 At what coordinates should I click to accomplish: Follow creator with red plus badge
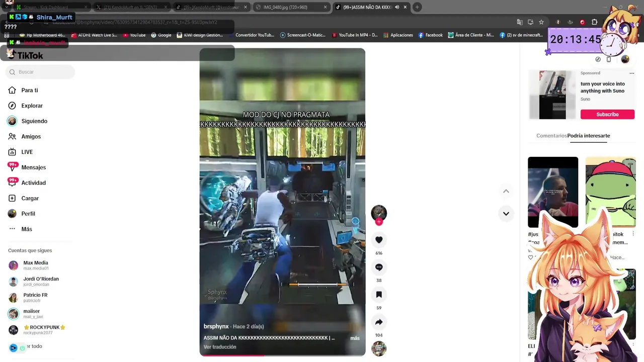point(379,222)
